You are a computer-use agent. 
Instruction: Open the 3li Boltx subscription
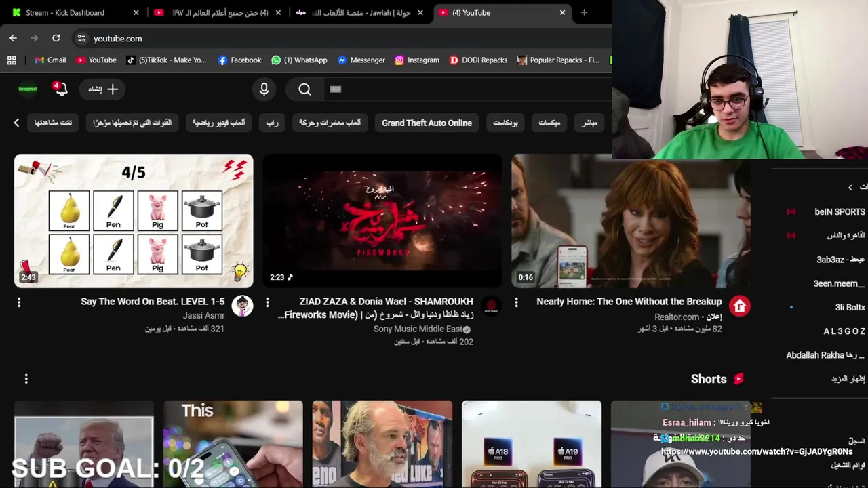[x=850, y=307]
